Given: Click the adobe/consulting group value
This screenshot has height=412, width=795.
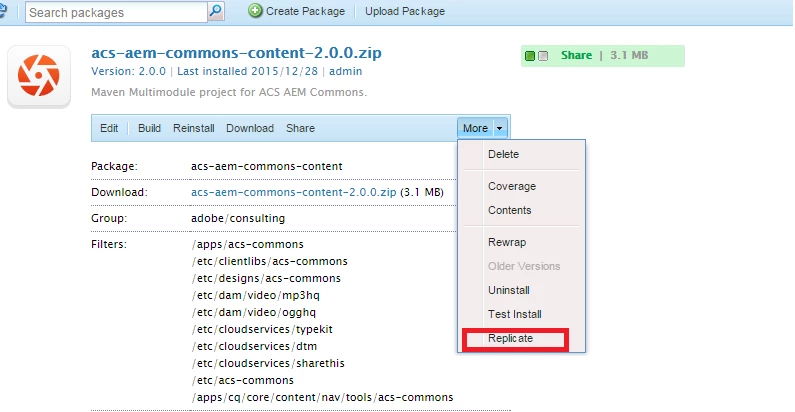Looking at the screenshot, I should click(238, 218).
